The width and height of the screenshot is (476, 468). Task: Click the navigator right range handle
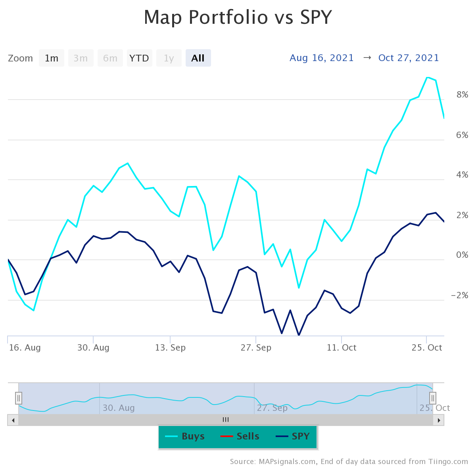pos(433,398)
